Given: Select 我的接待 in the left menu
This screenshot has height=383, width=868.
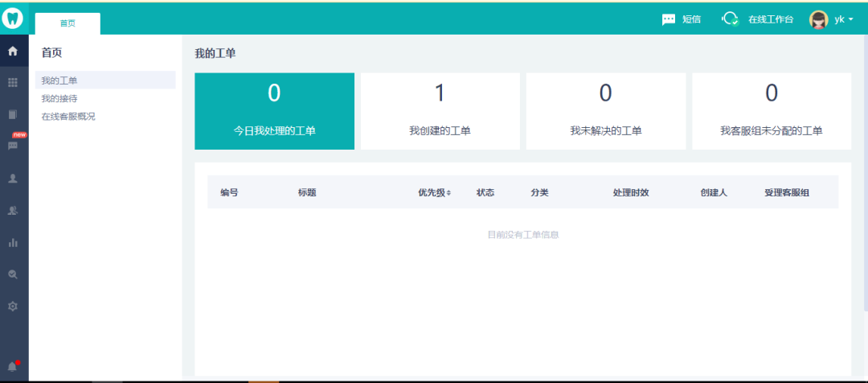Looking at the screenshot, I should (59, 98).
